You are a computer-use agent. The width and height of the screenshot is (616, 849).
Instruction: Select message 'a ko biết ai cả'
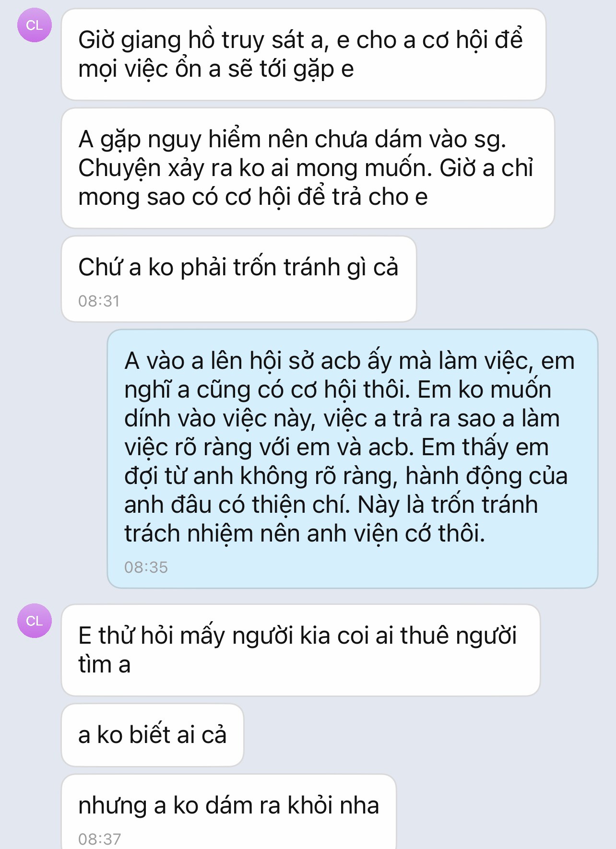tap(153, 735)
